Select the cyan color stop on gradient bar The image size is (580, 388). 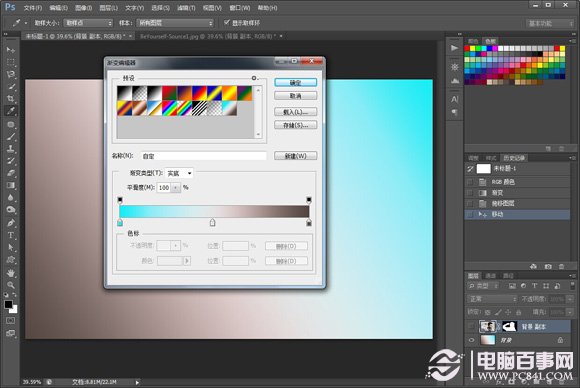(x=120, y=223)
